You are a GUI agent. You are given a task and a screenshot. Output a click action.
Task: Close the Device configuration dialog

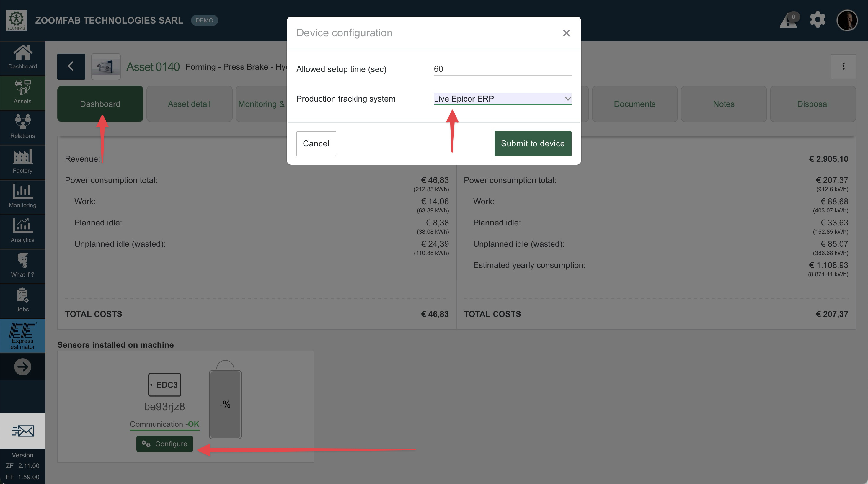566,33
